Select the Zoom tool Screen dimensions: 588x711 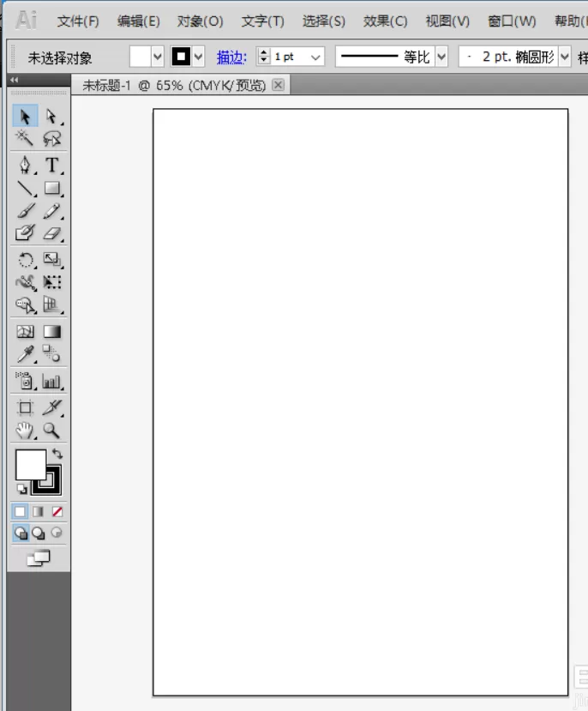51,431
